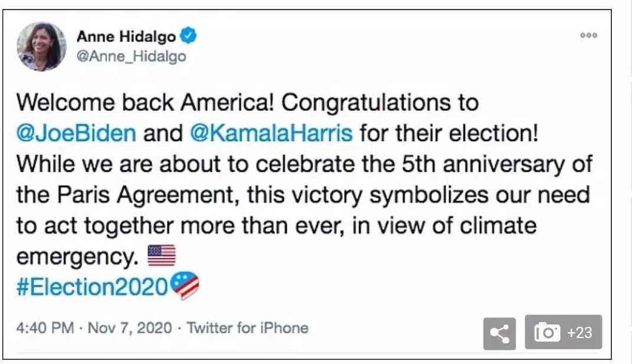Screen dimensions: 632x364
Task: Click the camera gallery icon
Action: (547, 333)
